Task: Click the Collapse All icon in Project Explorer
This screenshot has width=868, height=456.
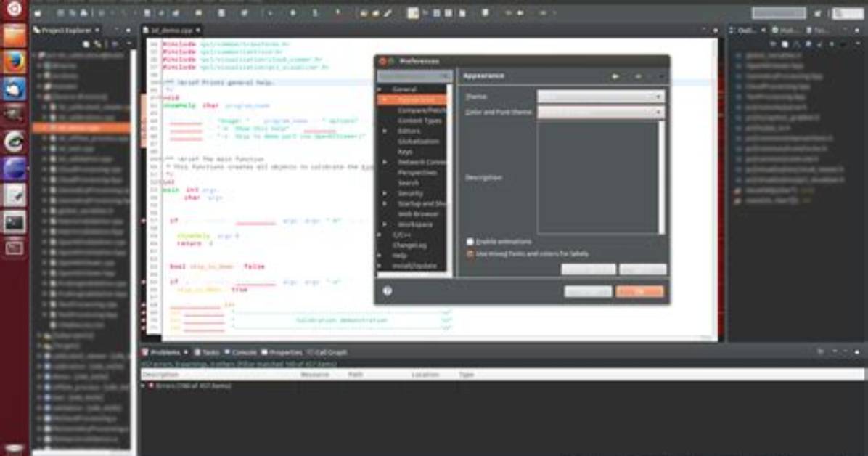Action: tap(87, 44)
